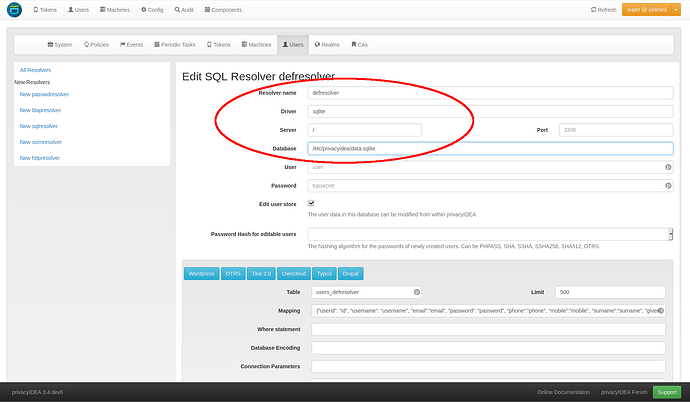Focus the Mapping input field
690x402 pixels.
(488, 311)
